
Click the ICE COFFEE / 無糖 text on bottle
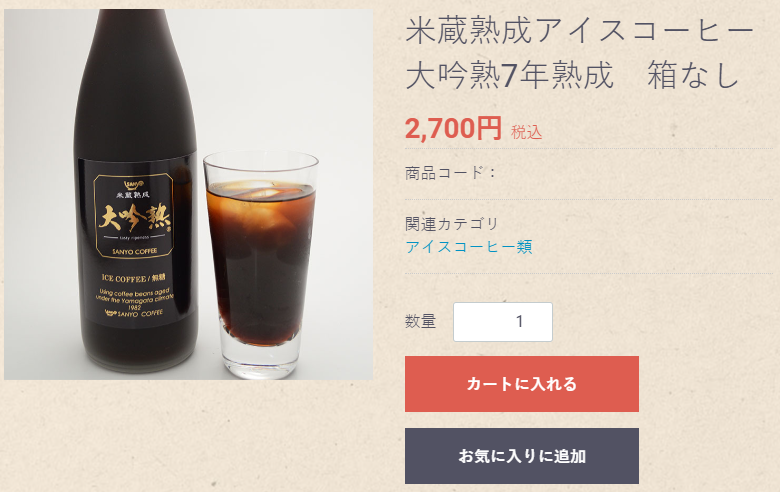click(133, 278)
